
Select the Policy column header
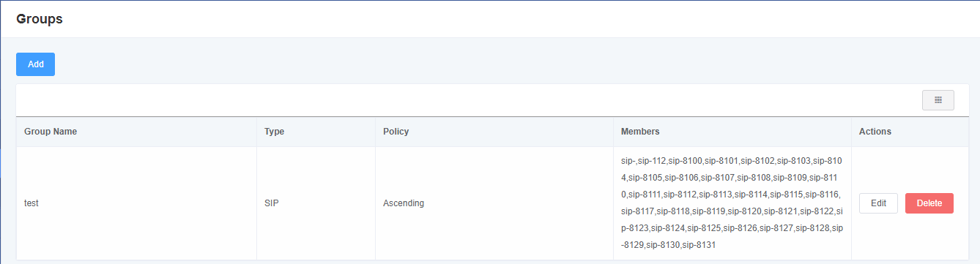[396, 132]
